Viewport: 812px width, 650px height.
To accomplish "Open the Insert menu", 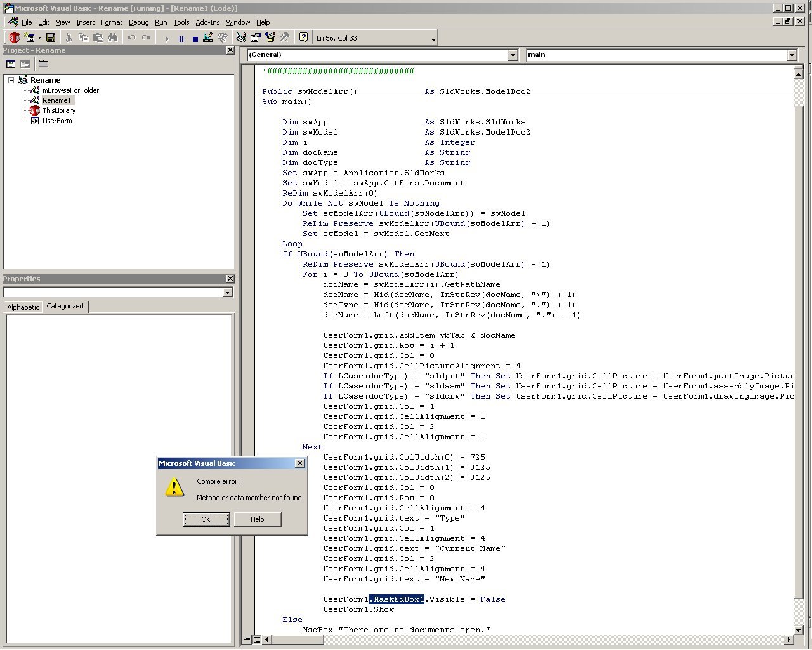I will coord(86,22).
